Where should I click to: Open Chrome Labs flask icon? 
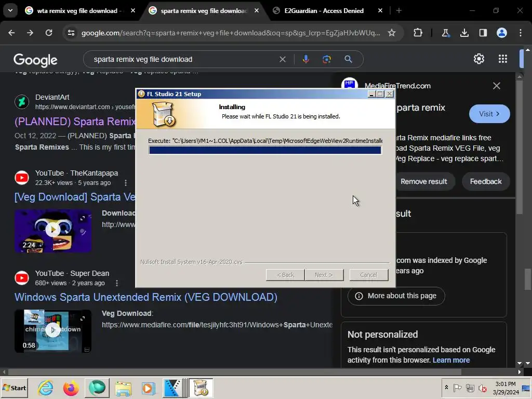pyautogui.click(x=445, y=33)
